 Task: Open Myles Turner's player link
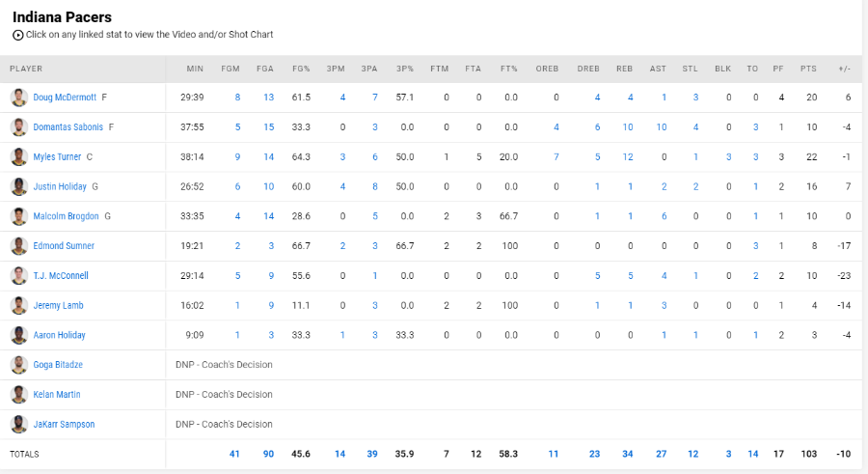(x=57, y=157)
